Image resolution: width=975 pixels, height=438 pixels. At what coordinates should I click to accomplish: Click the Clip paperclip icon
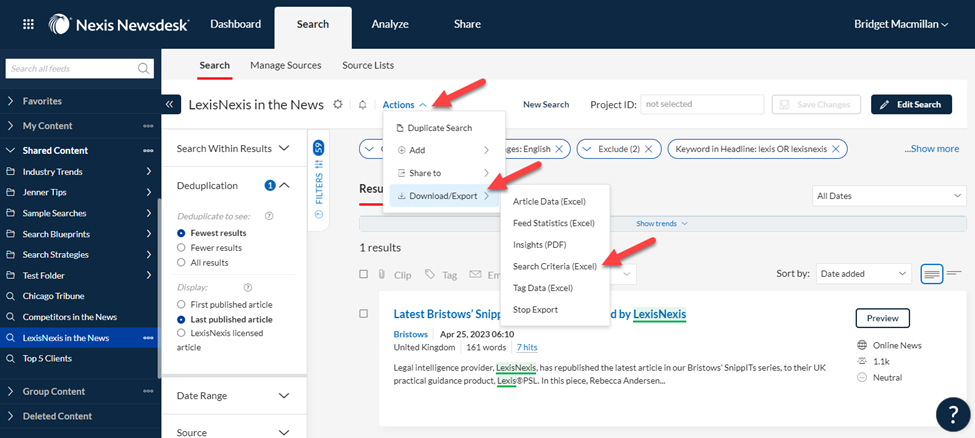(381, 274)
